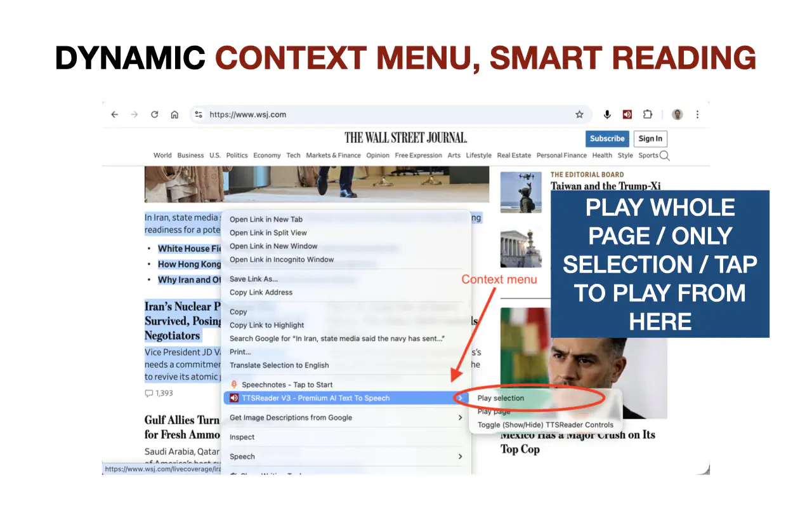Bookmark the page with the star icon
The image size is (812, 508).
[579, 114]
